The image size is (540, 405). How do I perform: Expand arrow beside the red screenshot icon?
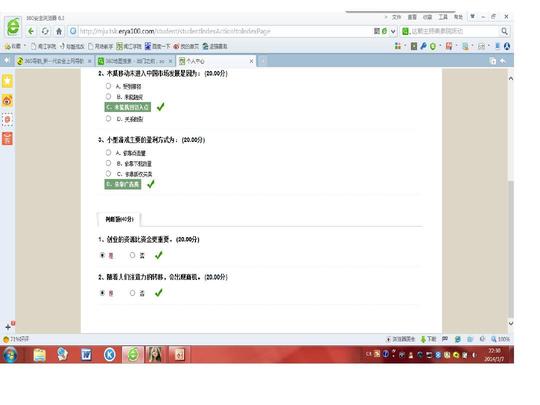coord(456,46)
